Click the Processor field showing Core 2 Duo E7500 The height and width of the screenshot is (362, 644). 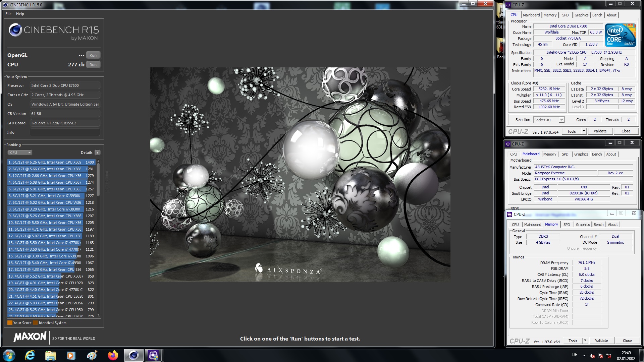pyautogui.click(x=65, y=85)
